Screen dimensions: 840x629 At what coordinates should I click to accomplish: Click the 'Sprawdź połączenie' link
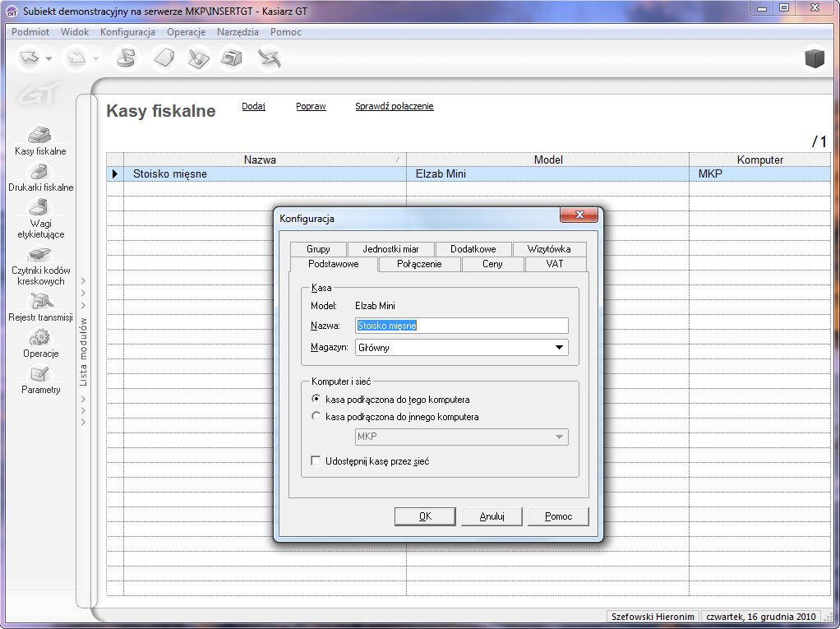pyautogui.click(x=394, y=106)
